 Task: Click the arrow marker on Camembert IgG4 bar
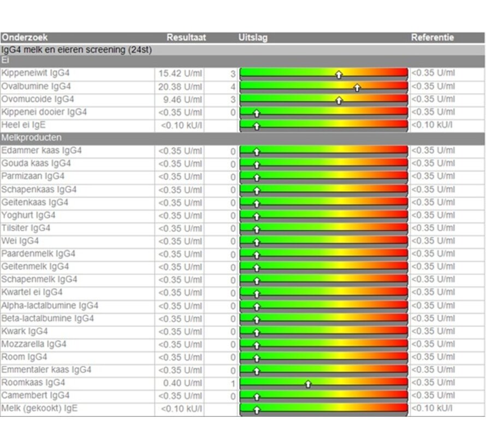[257, 397]
